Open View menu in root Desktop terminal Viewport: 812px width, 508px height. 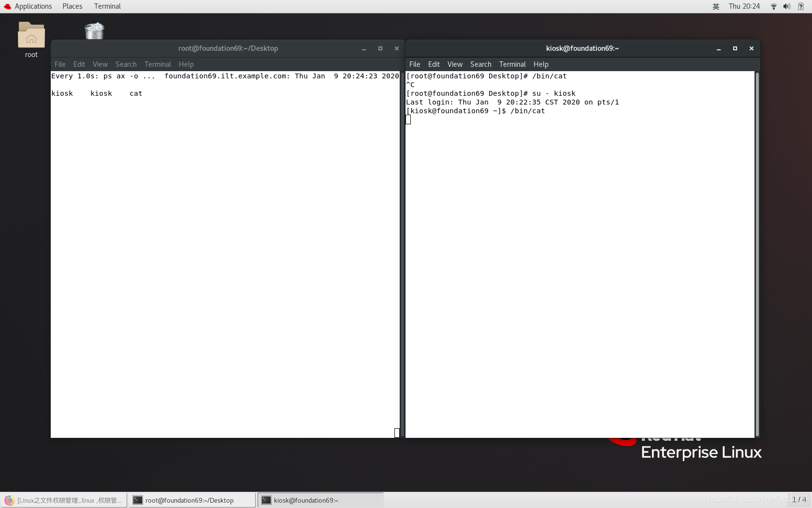coord(100,64)
